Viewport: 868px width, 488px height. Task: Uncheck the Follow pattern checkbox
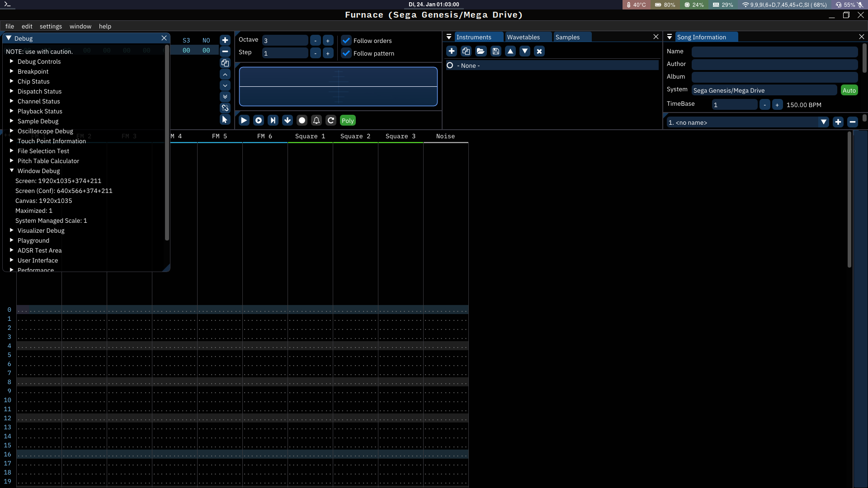pyautogui.click(x=346, y=53)
